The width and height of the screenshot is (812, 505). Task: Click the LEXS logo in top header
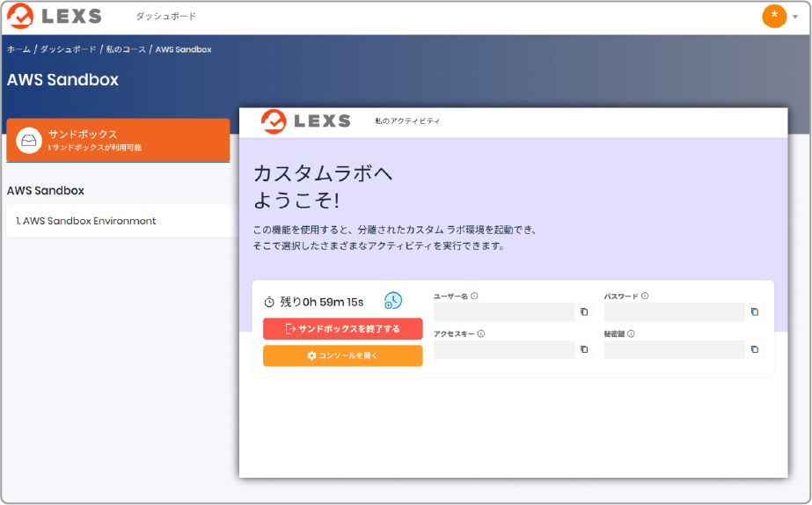point(55,16)
